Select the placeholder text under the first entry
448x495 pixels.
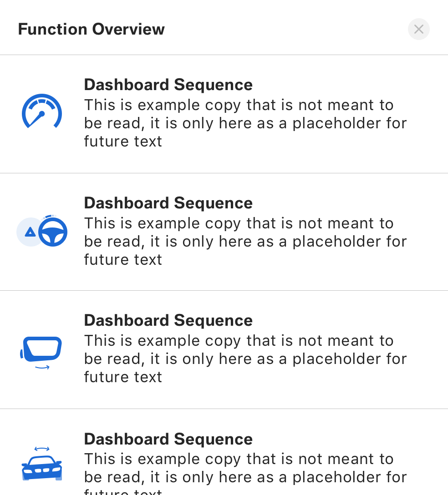(x=245, y=123)
